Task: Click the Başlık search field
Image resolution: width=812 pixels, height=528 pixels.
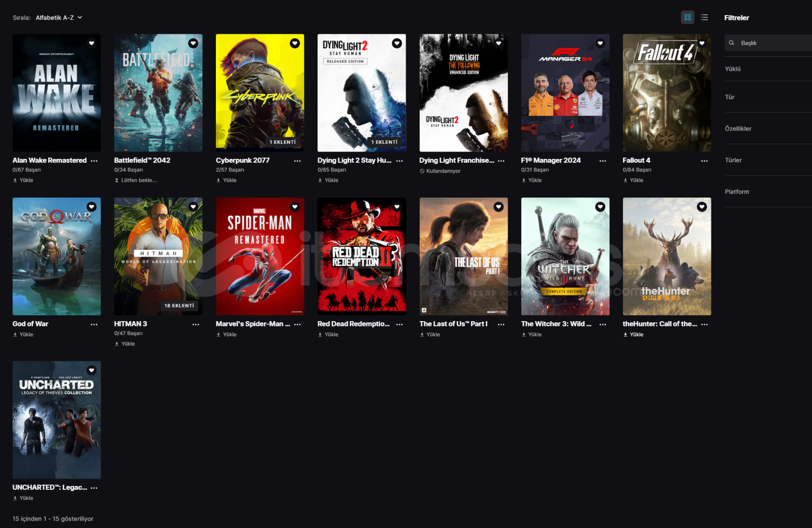Action: [768, 43]
